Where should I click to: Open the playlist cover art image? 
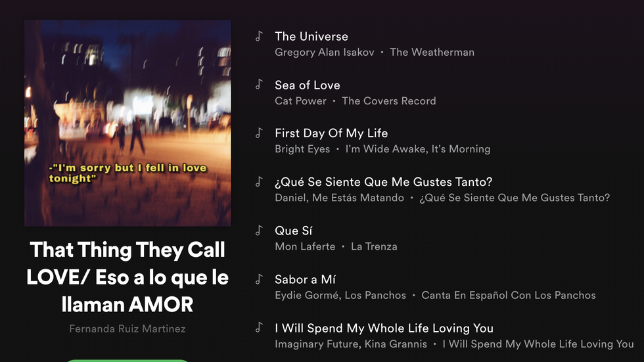point(127,123)
